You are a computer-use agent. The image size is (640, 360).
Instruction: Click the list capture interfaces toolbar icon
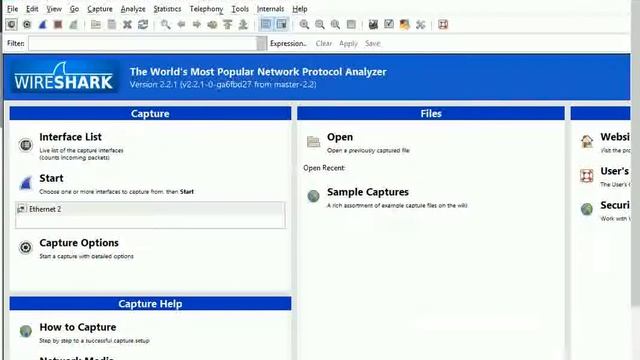[11, 24]
